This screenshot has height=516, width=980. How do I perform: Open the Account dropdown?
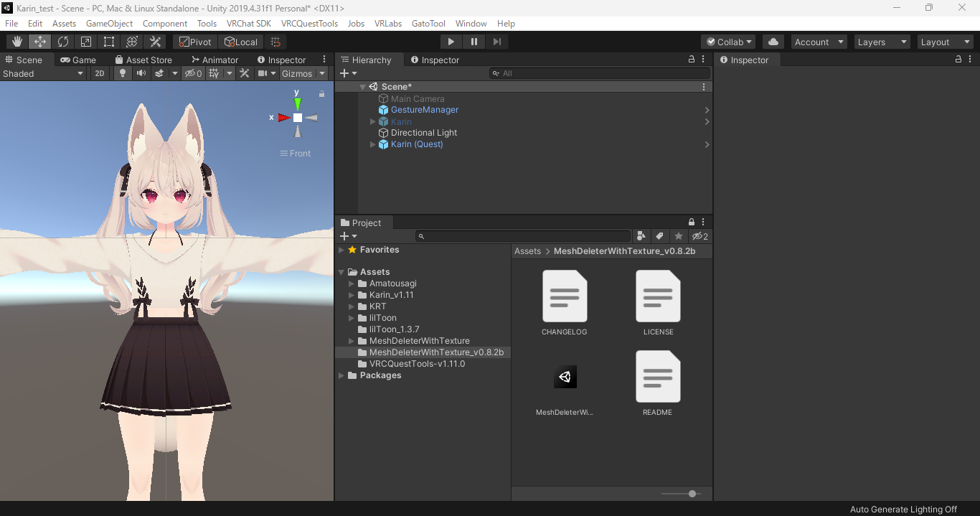pos(819,42)
